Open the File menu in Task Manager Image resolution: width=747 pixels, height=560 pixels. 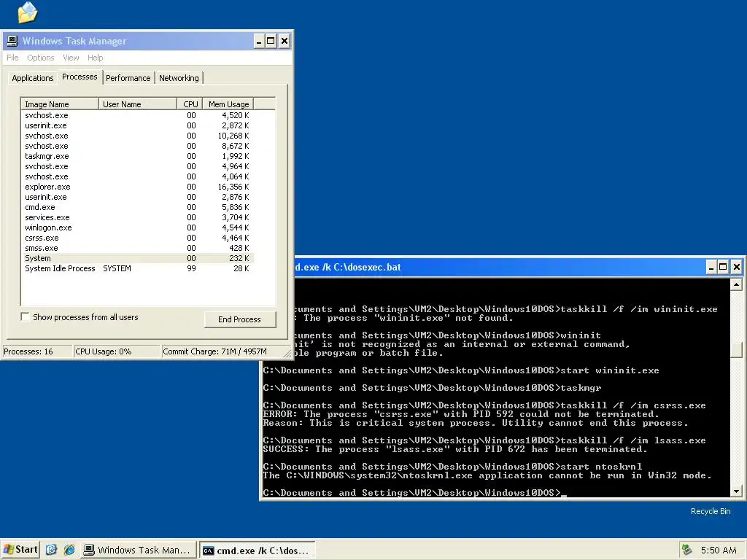13,58
